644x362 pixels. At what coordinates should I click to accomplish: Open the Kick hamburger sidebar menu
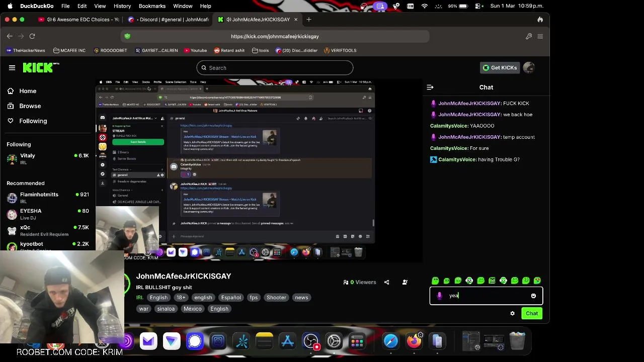click(x=12, y=68)
